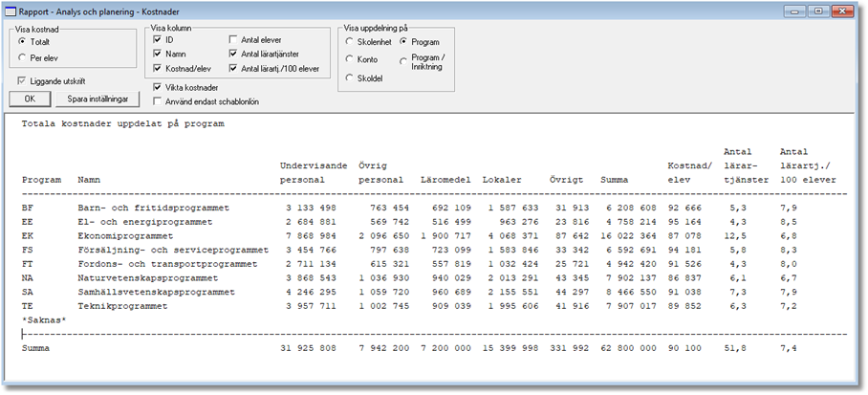Maximize the Rapport window
868x395 pixels.
[820, 11]
